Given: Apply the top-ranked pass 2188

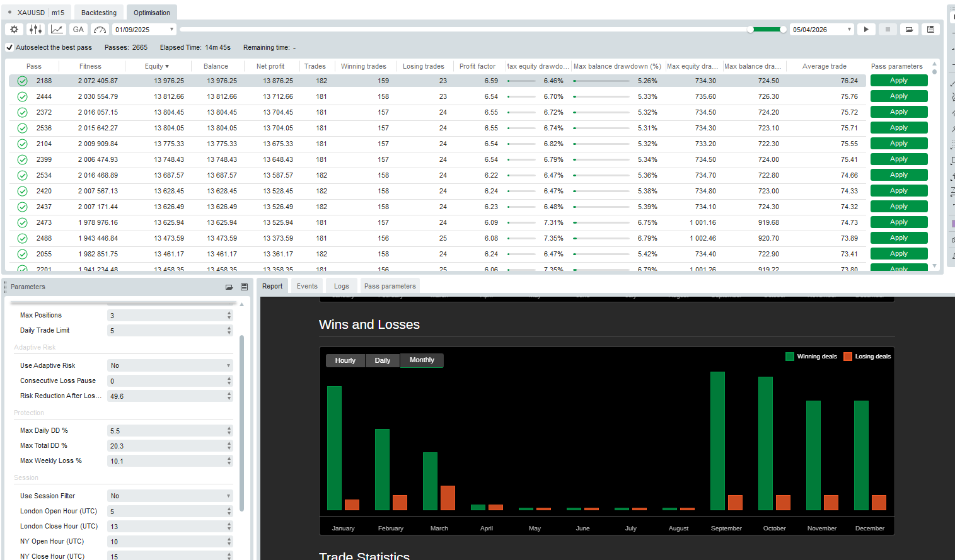Looking at the screenshot, I should (x=899, y=80).
